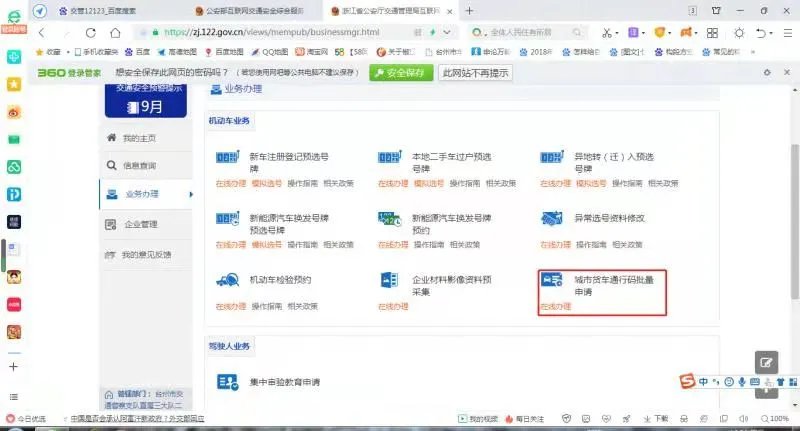Click the 集中审验教育申请 icon

[x=228, y=382]
